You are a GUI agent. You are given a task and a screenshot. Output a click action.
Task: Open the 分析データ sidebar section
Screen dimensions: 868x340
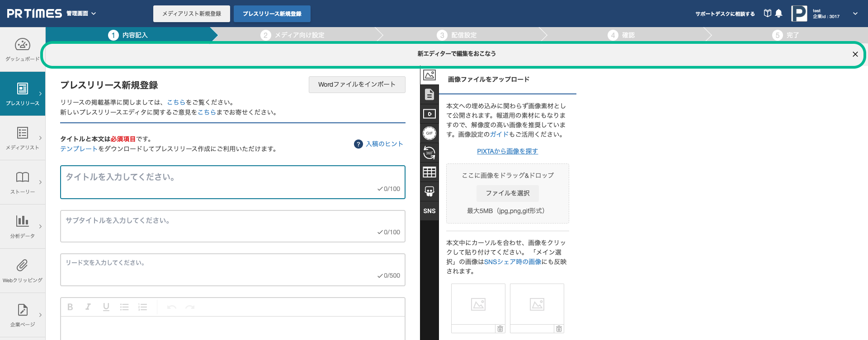pos(22,226)
